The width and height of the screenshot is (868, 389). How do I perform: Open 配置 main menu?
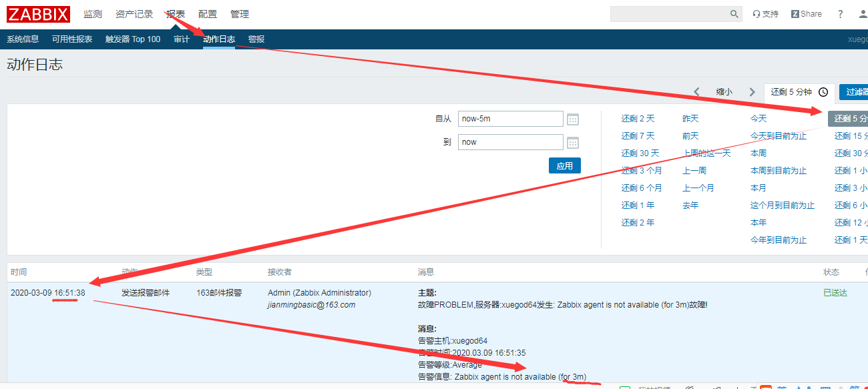click(208, 14)
